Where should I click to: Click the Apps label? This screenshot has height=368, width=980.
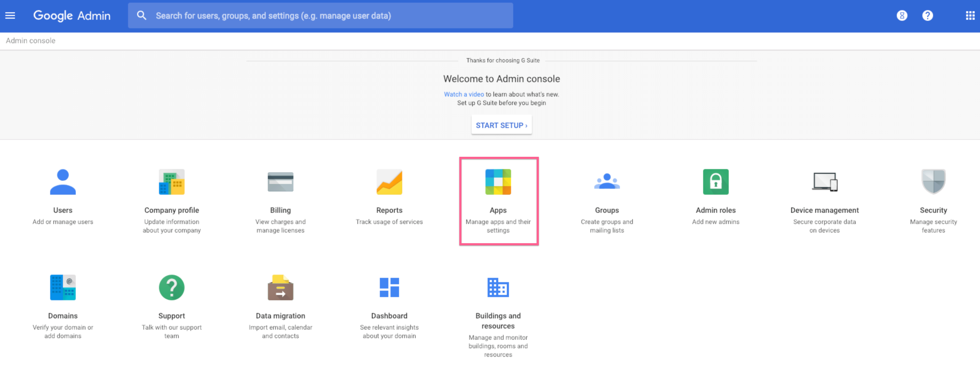click(498, 210)
